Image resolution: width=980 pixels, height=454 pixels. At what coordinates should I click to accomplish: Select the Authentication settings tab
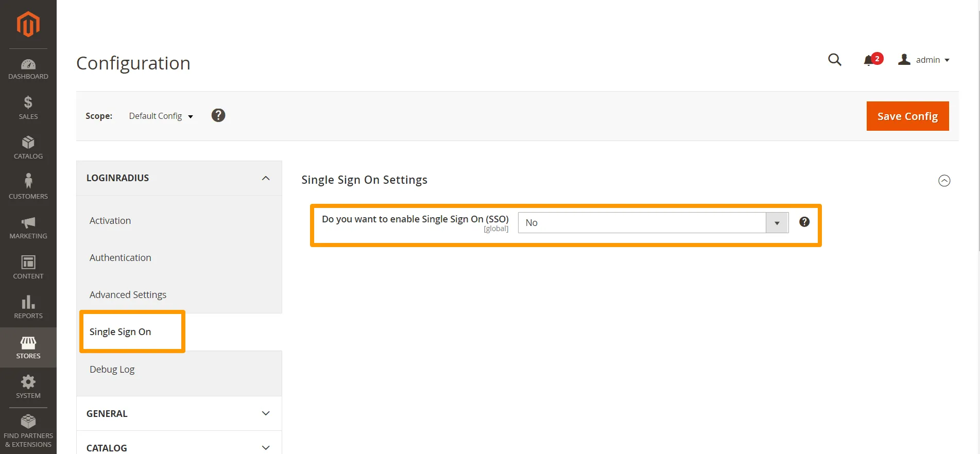pyautogui.click(x=121, y=258)
